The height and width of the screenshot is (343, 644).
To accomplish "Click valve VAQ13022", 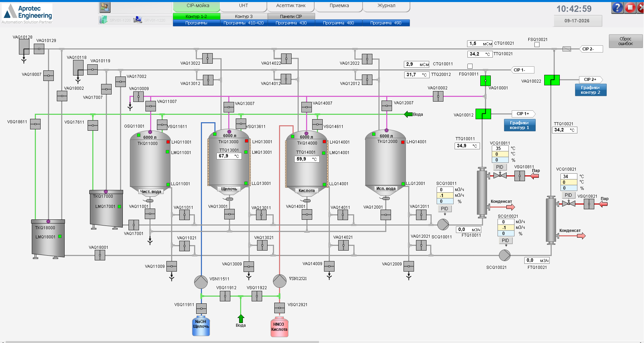I will 207,58.
